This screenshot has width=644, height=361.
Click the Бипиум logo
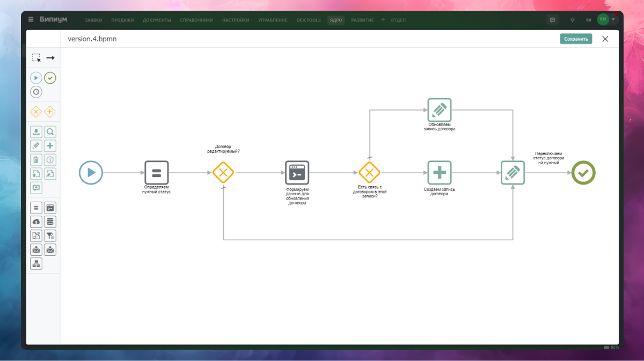tap(53, 19)
